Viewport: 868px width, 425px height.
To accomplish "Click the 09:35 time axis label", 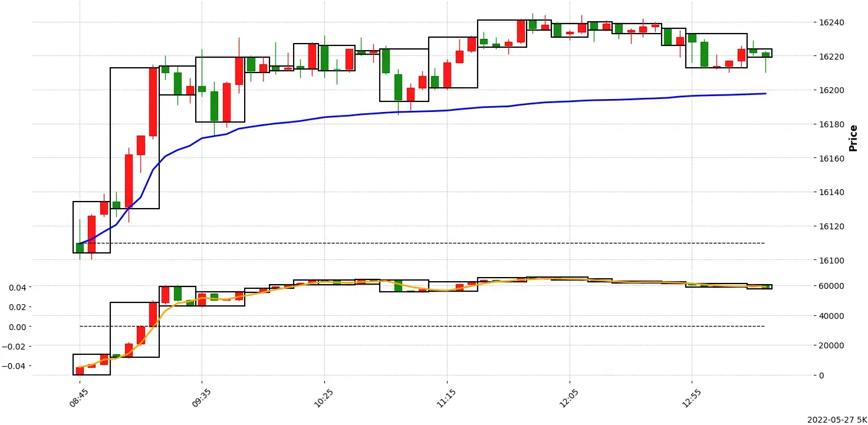I will coord(201,398).
